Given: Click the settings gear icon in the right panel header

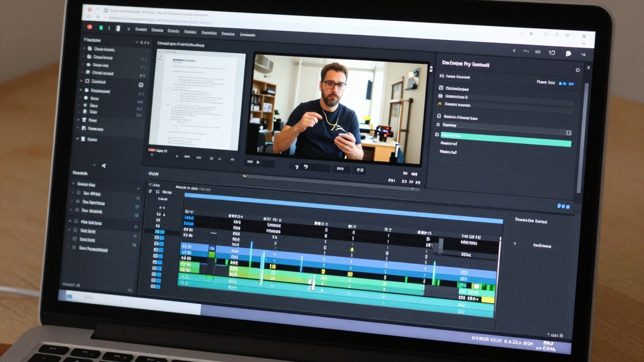Looking at the screenshot, I should click(578, 70).
